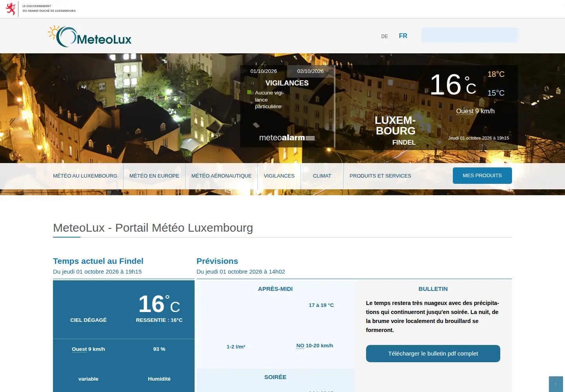
Task: Click 'Aucune vigilance particulière' text
Action: [270, 100]
